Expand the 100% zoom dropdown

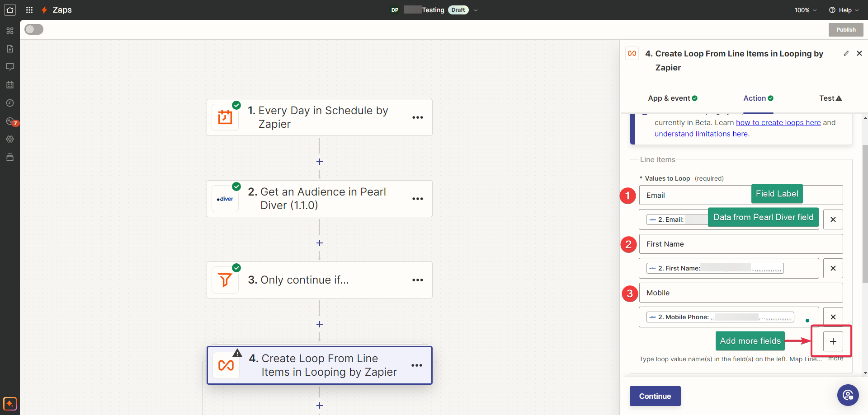coord(805,10)
